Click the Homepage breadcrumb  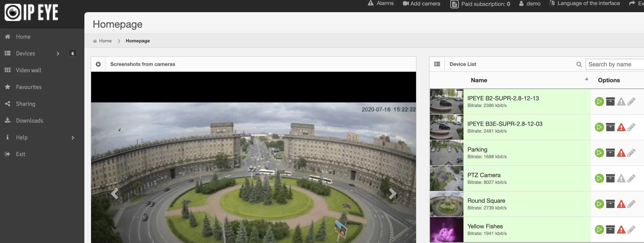click(138, 41)
